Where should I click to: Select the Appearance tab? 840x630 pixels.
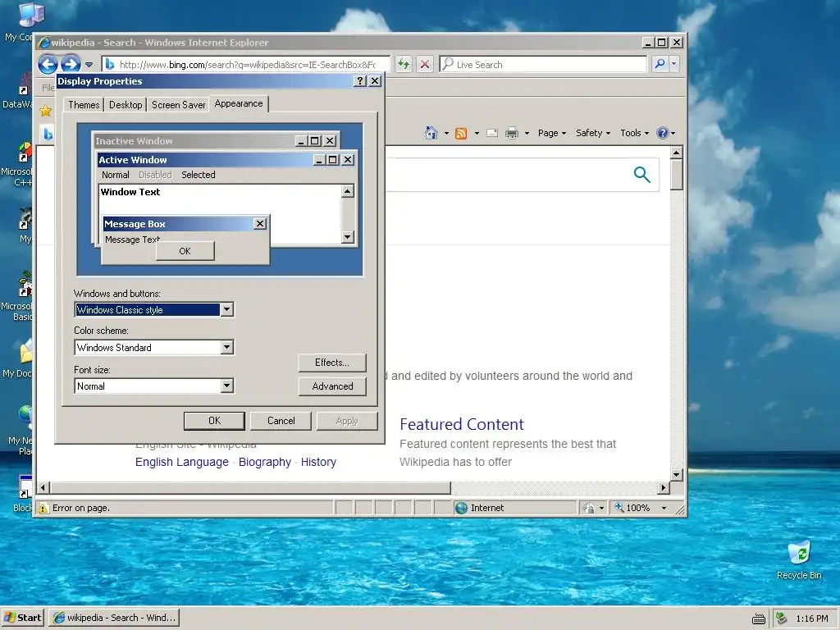pos(239,103)
